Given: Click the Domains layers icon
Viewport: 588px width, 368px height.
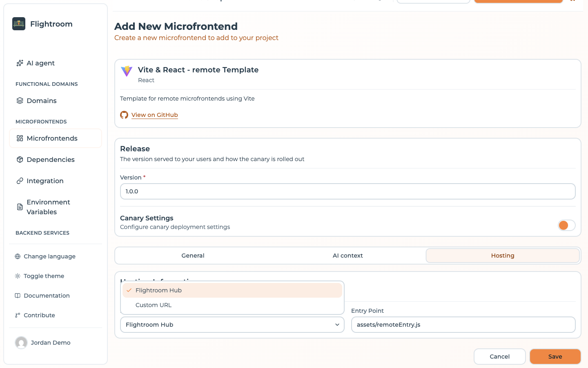Looking at the screenshot, I should click(x=20, y=101).
